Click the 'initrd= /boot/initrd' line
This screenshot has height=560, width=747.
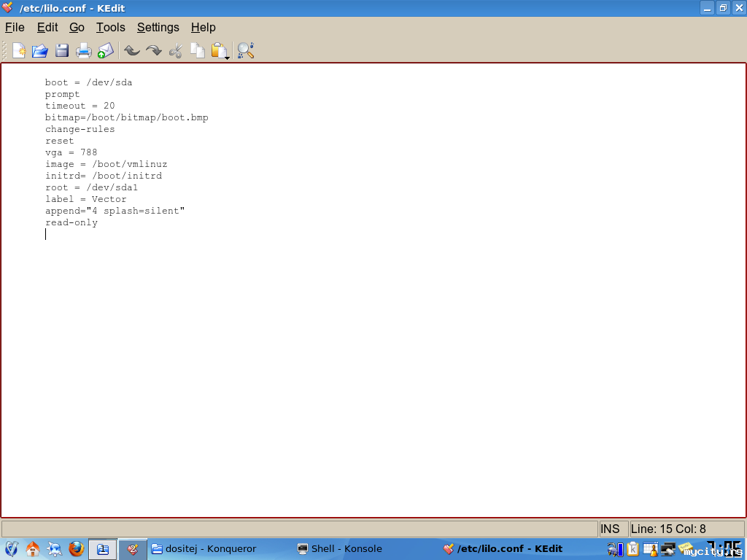[x=104, y=176]
